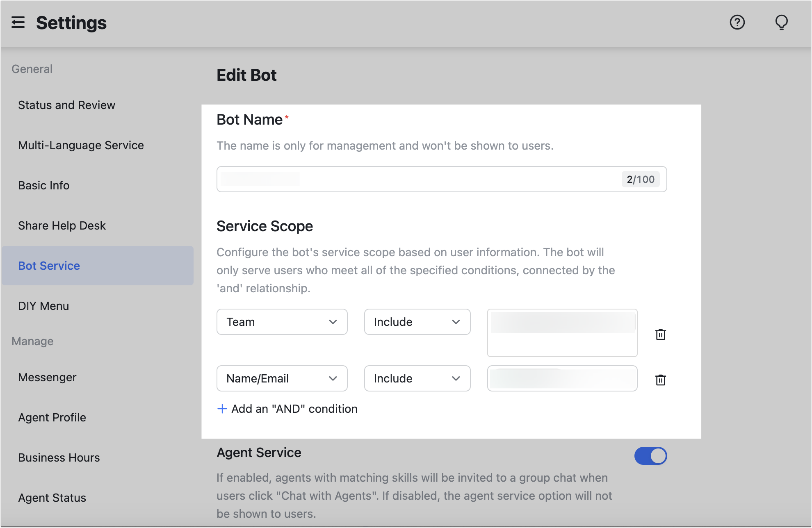Click inside the Bot Name input field
812x528 pixels.
[x=410, y=179]
